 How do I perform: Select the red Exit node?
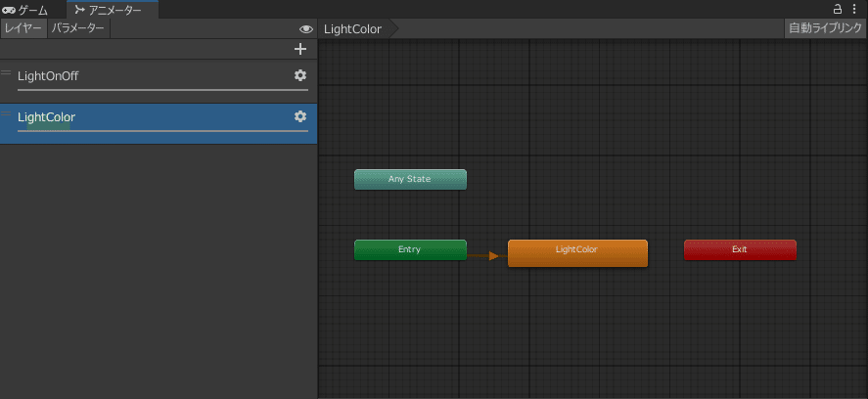(x=740, y=250)
